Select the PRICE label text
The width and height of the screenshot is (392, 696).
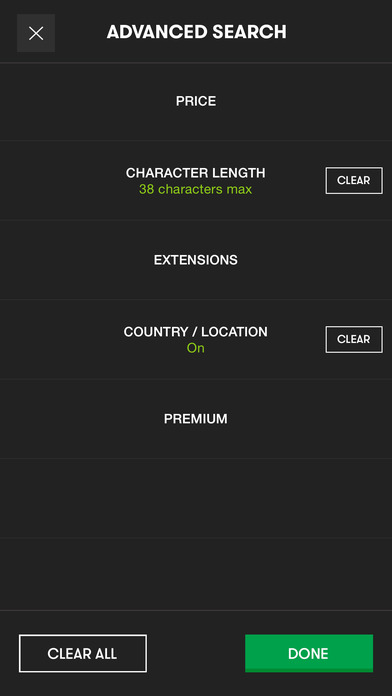point(196,101)
